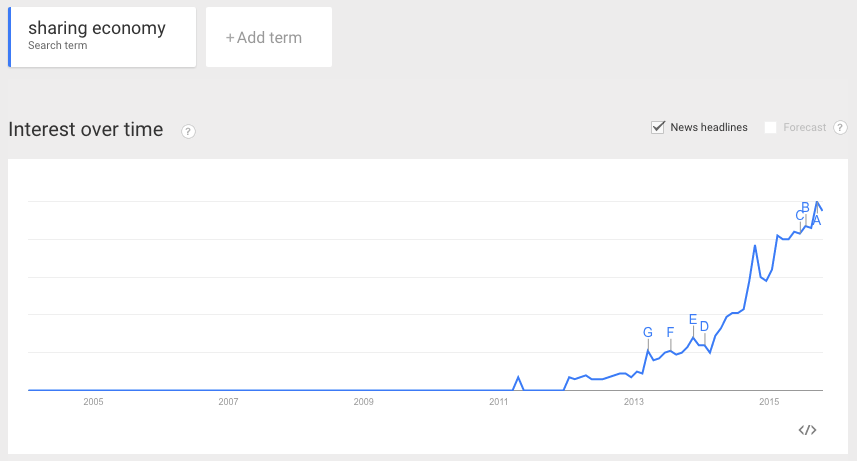Screen dimensions: 857x461
Task: Select news headline marker A
Action: pyautogui.click(x=816, y=220)
